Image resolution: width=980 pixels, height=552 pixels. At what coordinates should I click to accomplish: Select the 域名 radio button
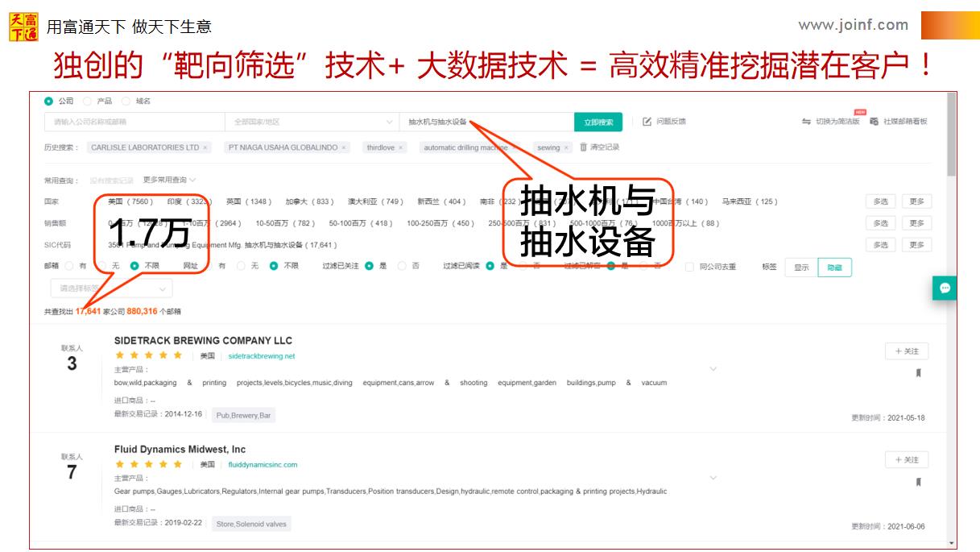click(126, 102)
